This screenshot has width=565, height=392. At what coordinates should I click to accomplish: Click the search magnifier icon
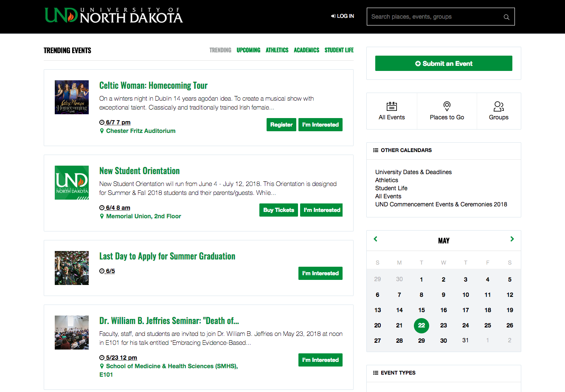[x=506, y=17]
